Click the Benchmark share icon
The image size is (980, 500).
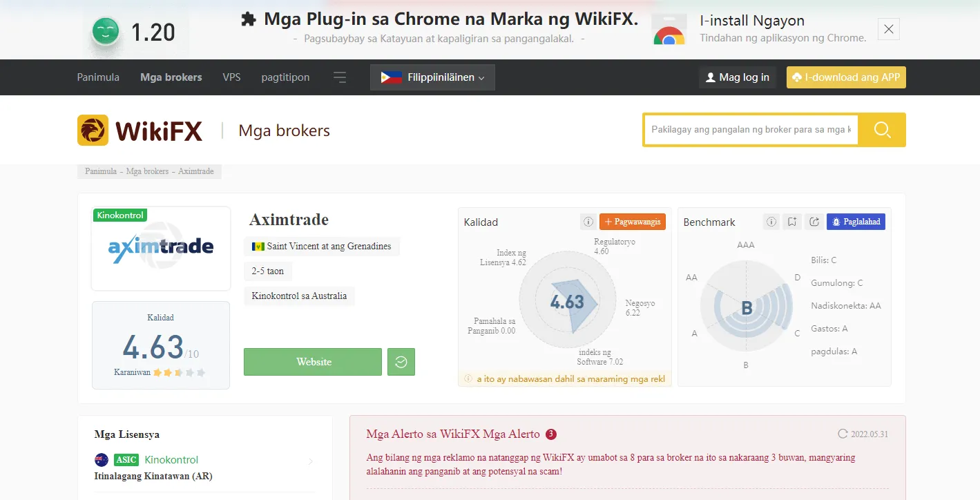pos(814,222)
